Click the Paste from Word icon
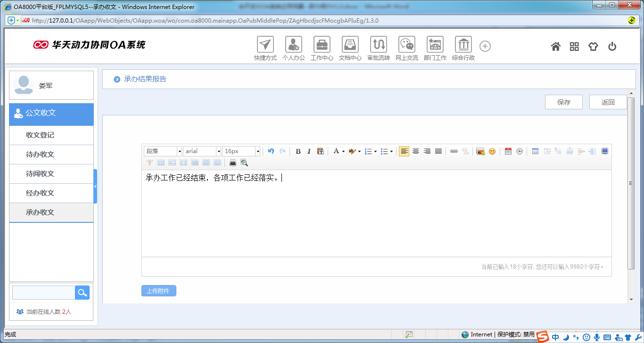Image resolution: width=644 pixels, height=343 pixels. (320, 151)
